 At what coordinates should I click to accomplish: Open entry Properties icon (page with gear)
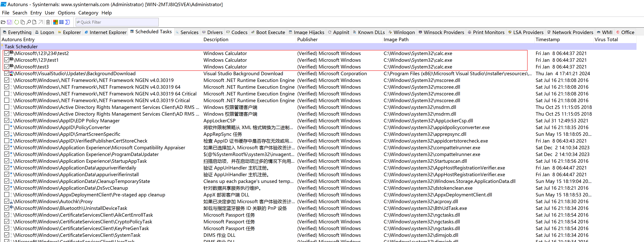click(x=35, y=22)
